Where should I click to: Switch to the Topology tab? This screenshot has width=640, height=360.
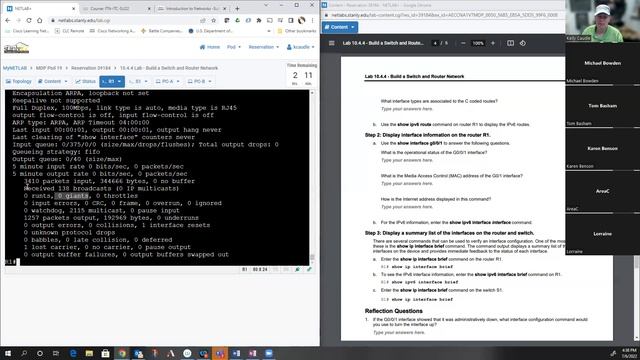(x=18, y=82)
